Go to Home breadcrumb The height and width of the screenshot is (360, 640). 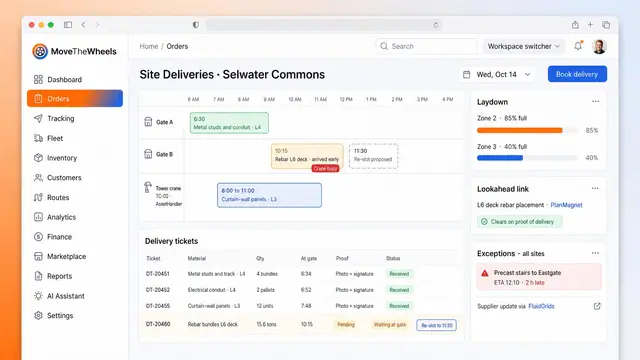coord(149,46)
